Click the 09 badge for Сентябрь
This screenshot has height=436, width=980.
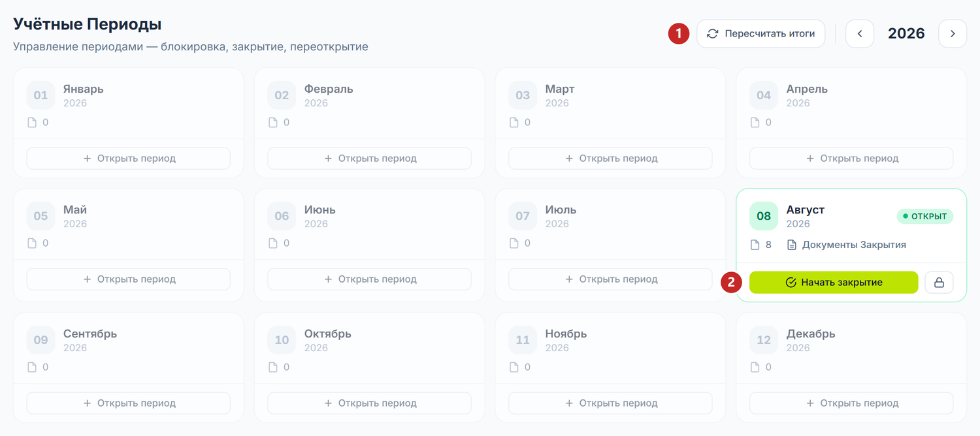41,340
